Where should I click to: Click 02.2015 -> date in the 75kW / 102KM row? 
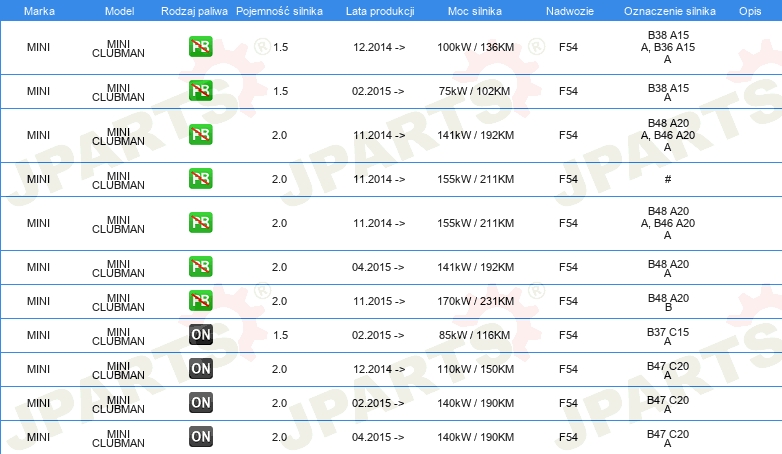click(378, 91)
